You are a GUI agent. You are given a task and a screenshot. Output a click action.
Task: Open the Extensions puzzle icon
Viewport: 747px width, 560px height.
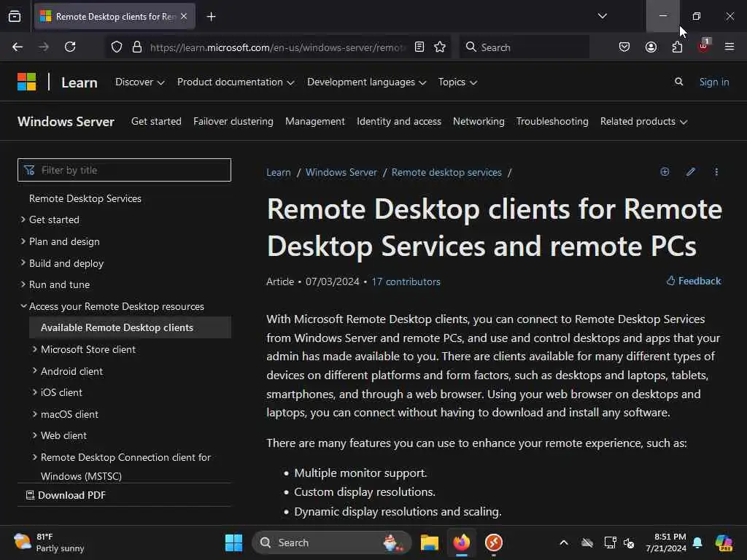(x=677, y=47)
